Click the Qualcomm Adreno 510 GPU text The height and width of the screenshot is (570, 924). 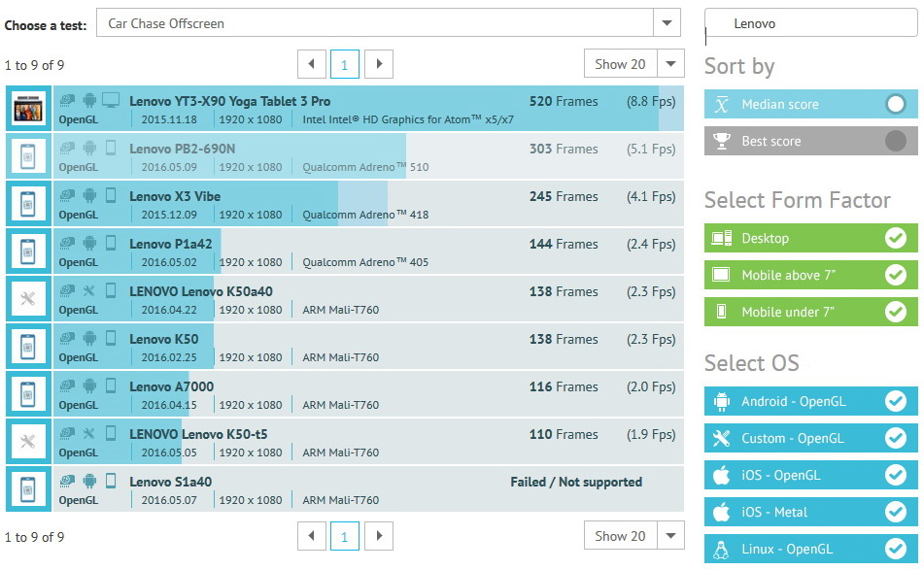point(365,167)
